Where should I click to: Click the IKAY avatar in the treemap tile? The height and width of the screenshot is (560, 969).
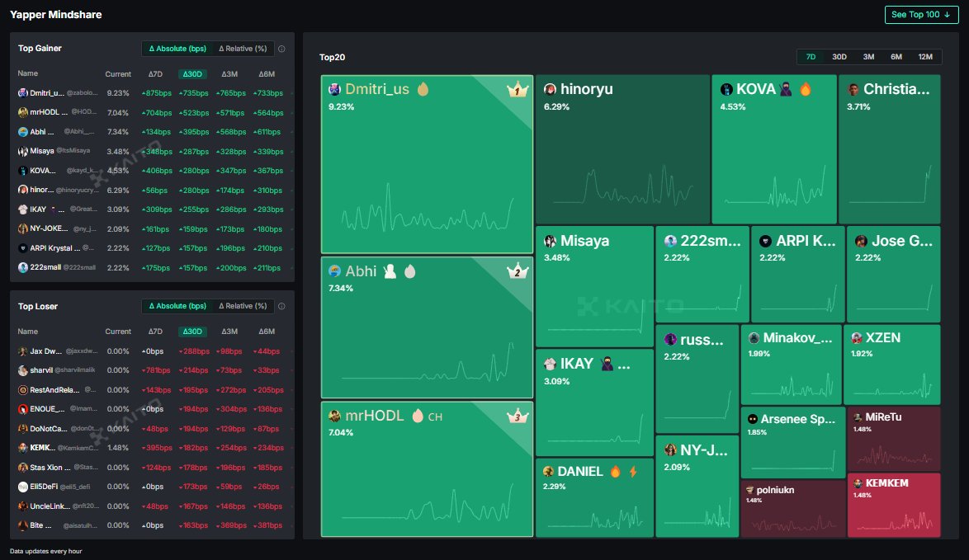[x=550, y=364]
